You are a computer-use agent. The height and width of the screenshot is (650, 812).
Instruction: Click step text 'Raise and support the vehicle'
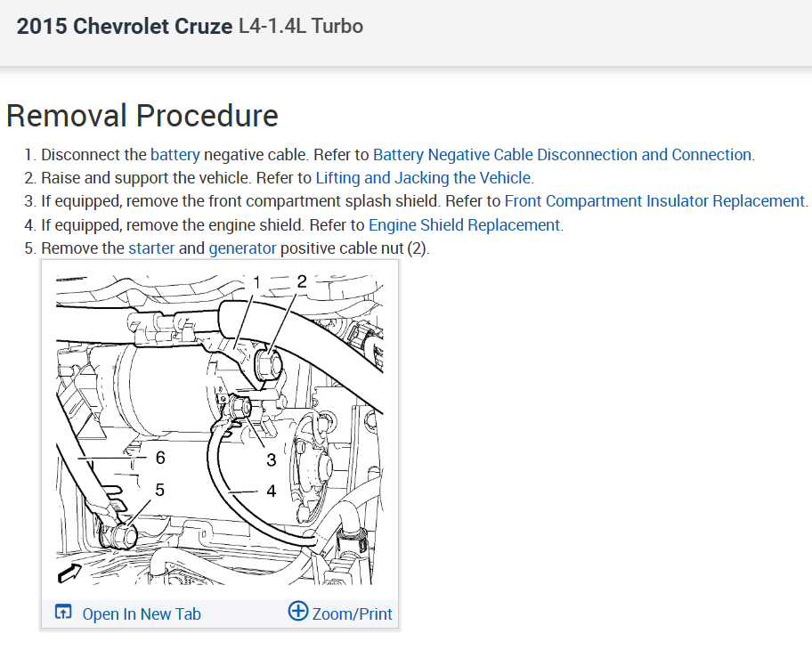pyautogui.click(x=146, y=178)
